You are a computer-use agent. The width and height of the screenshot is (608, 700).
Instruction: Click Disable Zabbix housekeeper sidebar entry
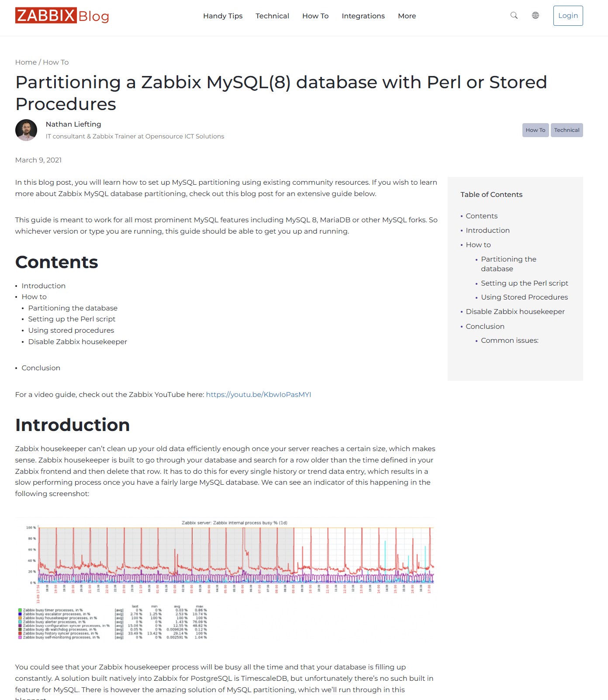515,312
